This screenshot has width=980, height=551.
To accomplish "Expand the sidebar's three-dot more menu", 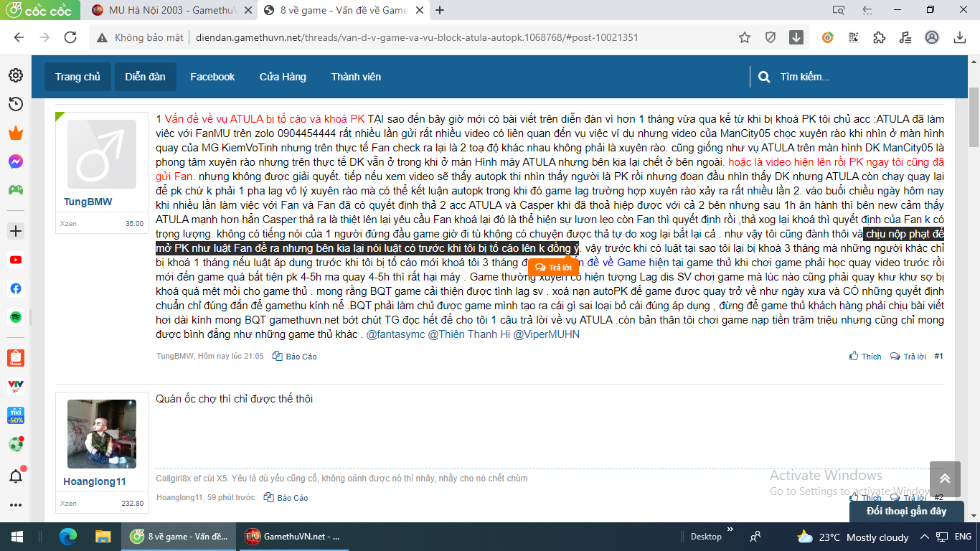I will (x=15, y=505).
